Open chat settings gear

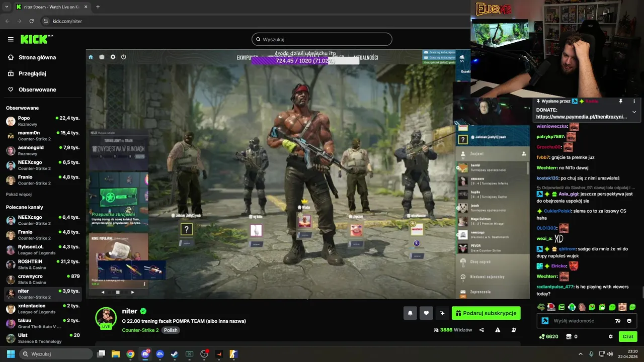pyautogui.click(x=611, y=336)
